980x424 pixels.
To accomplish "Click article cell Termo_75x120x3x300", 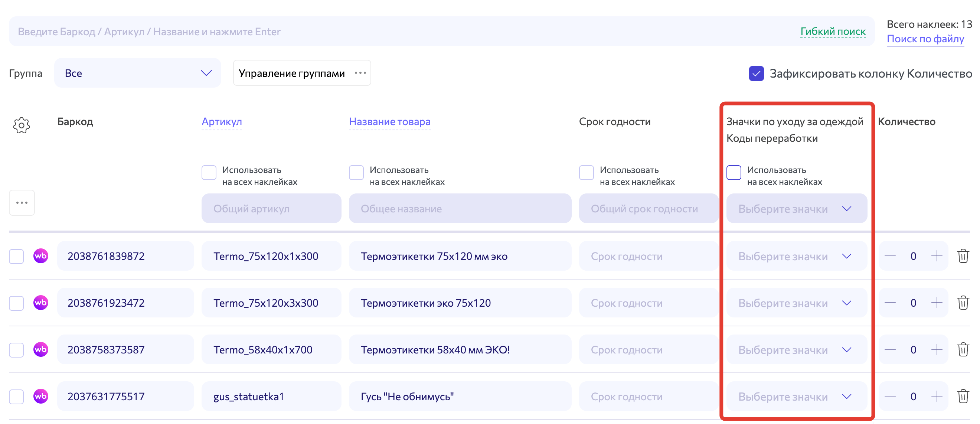I will (x=271, y=303).
